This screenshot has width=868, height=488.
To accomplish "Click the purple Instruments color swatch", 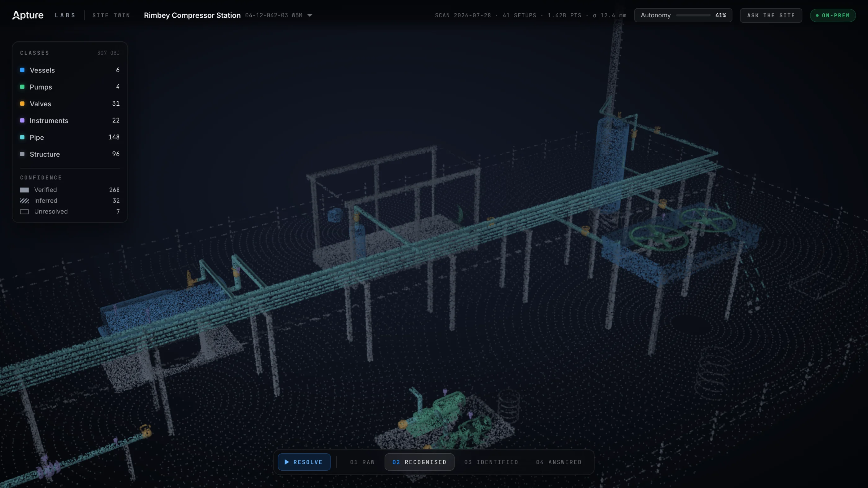I will click(x=22, y=121).
